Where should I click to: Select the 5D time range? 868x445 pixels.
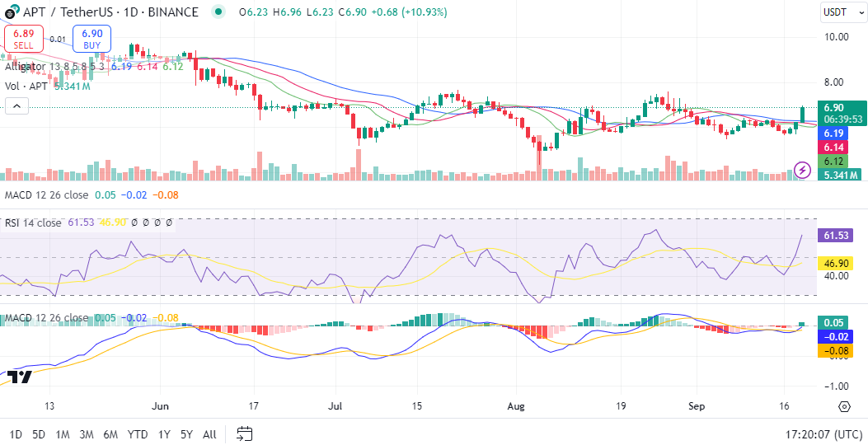tap(38, 434)
